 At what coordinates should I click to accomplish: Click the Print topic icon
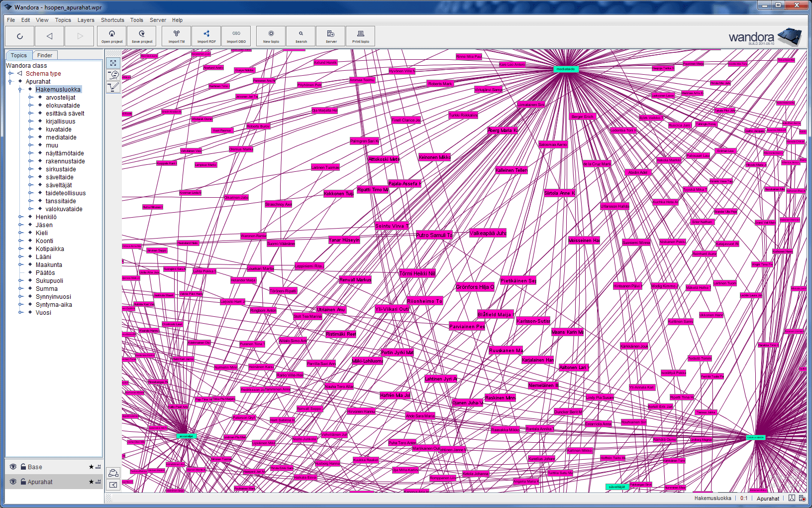(x=361, y=36)
